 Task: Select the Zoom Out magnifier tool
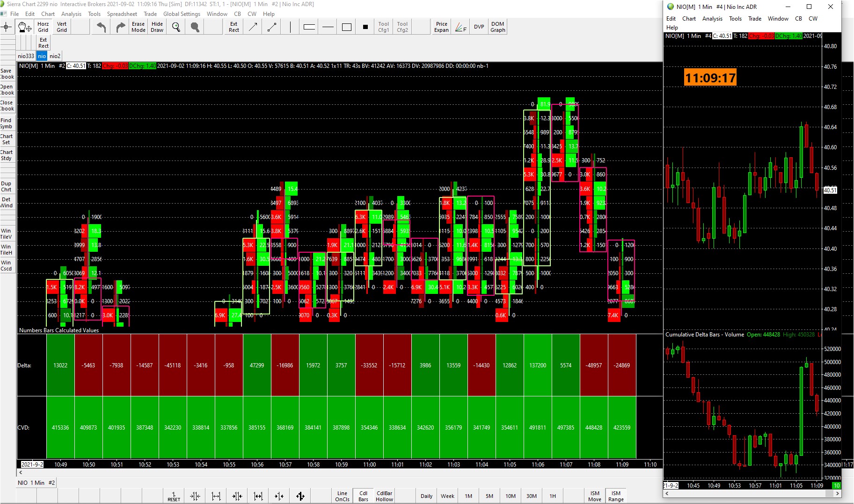[195, 27]
